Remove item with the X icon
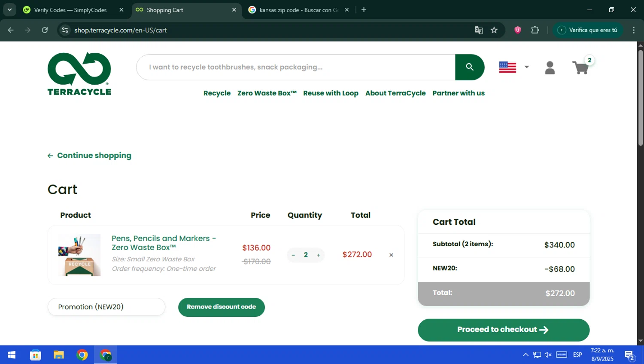 point(391,255)
